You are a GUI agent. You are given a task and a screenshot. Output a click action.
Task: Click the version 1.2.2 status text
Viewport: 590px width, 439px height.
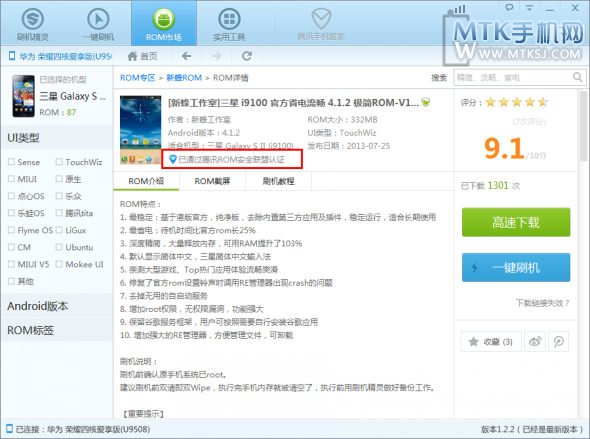point(532,429)
